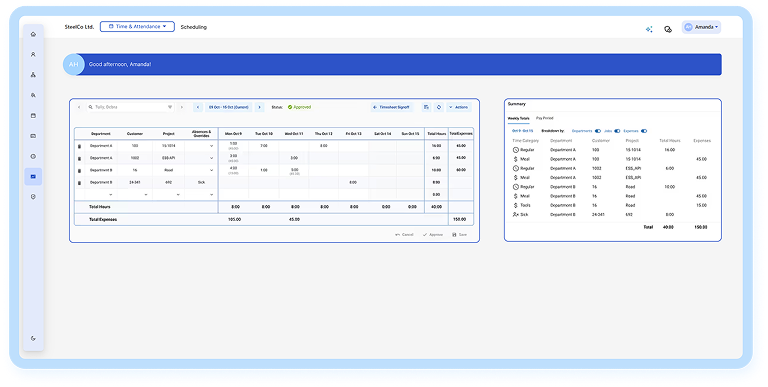Expand Absences dropdown for Department A 103 row
Image resolution: width=768 pixels, height=387 pixels.
(x=212, y=146)
